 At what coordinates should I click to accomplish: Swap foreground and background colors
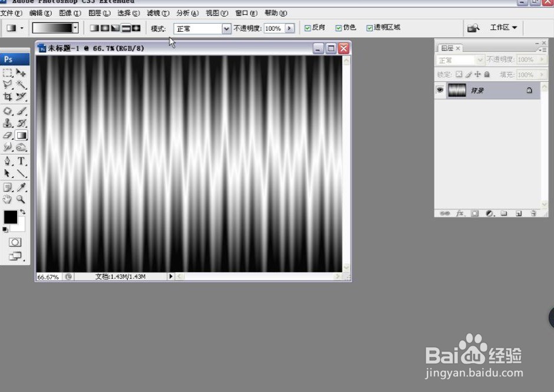pyautogui.click(x=22, y=212)
